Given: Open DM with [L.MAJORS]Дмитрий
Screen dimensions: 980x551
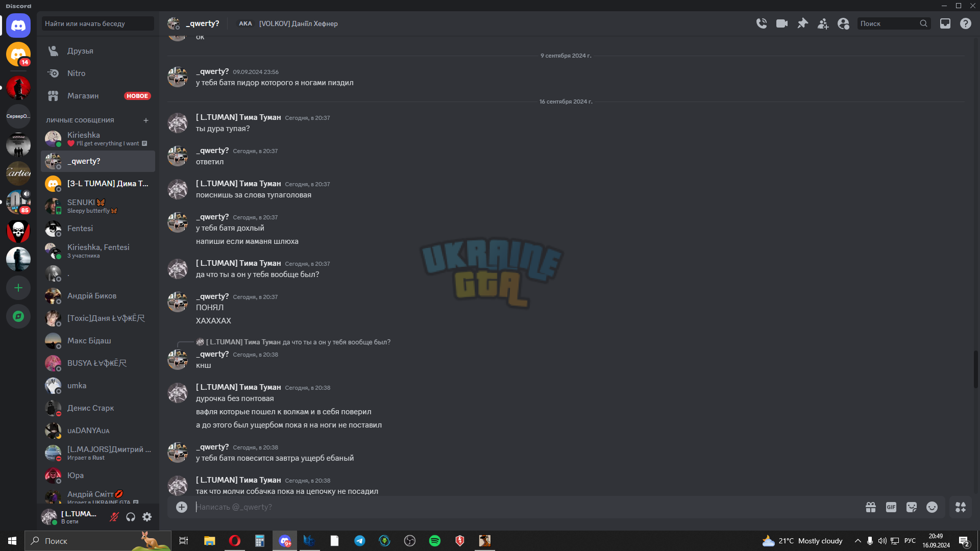Looking at the screenshot, I should click(98, 453).
